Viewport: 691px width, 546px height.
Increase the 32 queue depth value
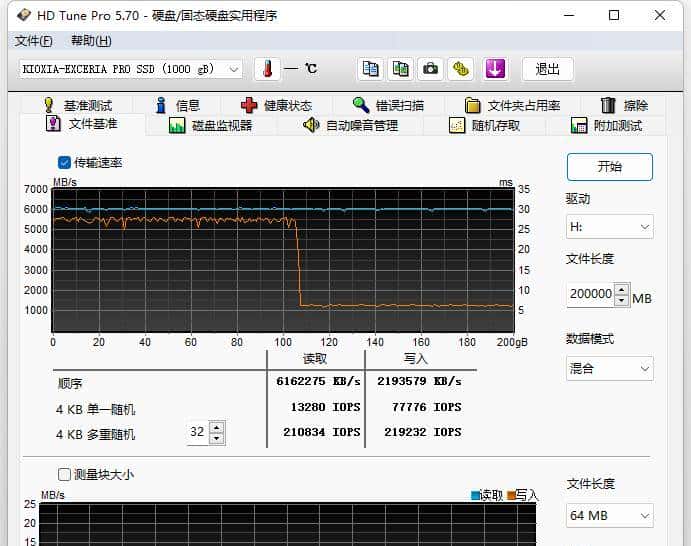coord(216,428)
